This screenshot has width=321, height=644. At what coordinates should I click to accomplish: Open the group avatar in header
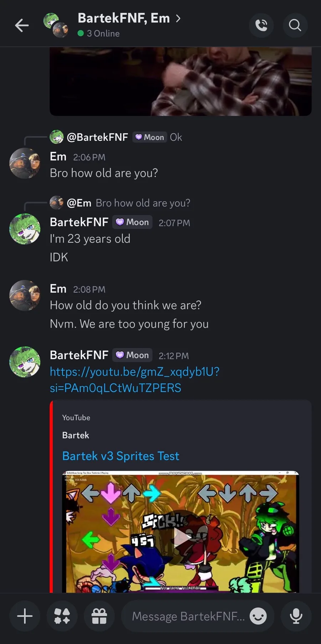(56, 25)
